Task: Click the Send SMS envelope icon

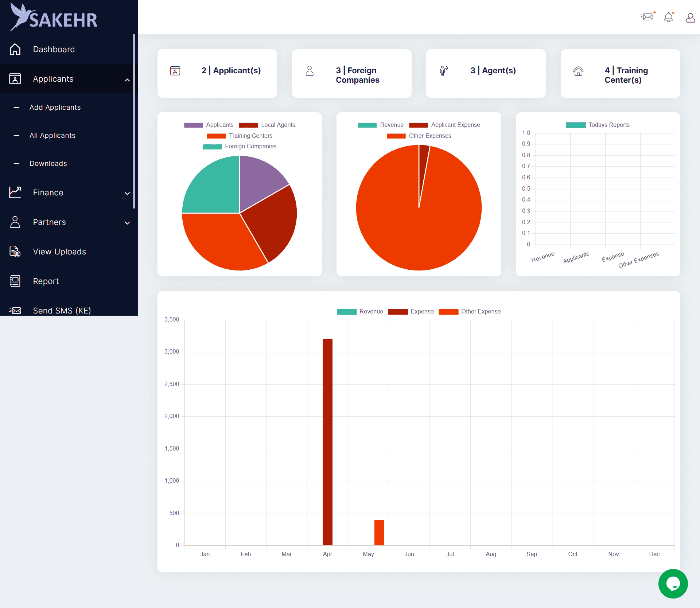Action: [x=15, y=311]
